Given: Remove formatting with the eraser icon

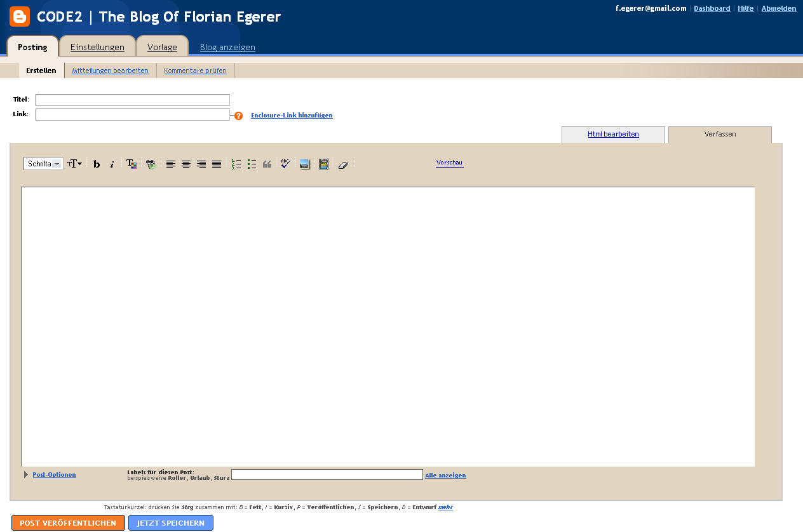Looking at the screenshot, I should click(343, 164).
